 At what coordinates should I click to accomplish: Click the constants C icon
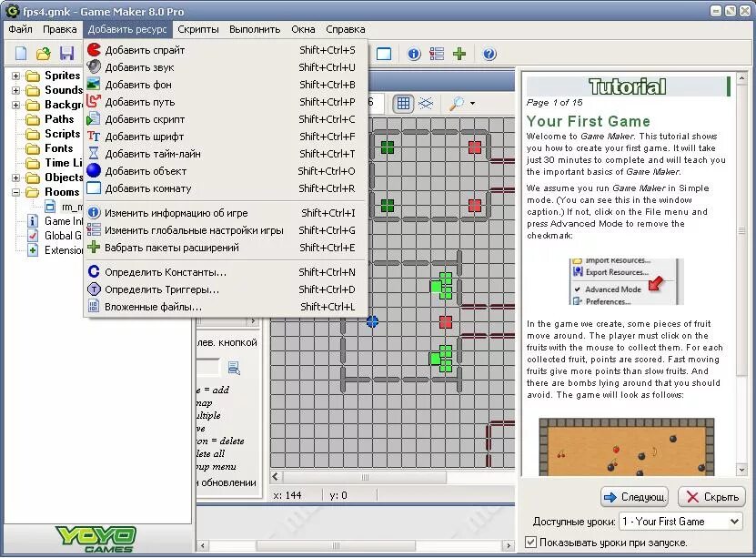point(94,272)
